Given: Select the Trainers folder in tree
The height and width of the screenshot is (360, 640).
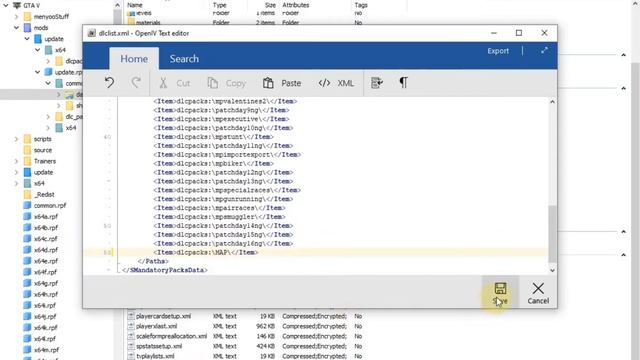Looking at the screenshot, I should tap(45, 161).
